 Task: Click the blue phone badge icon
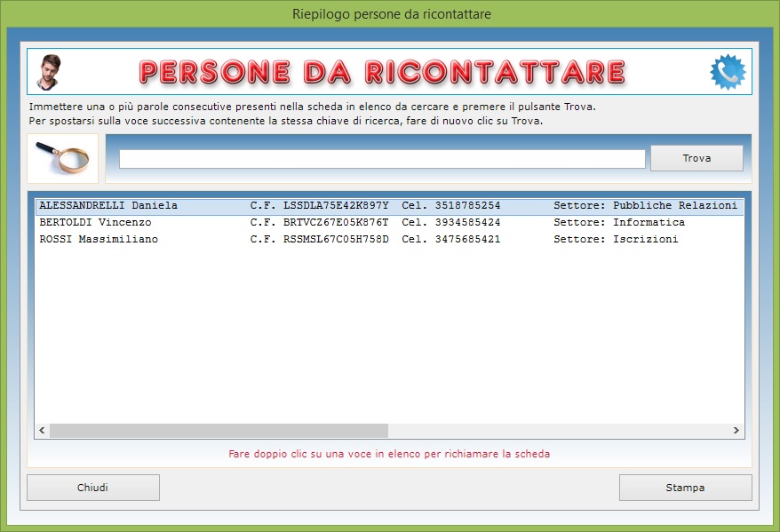pyautogui.click(x=728, y=72)
